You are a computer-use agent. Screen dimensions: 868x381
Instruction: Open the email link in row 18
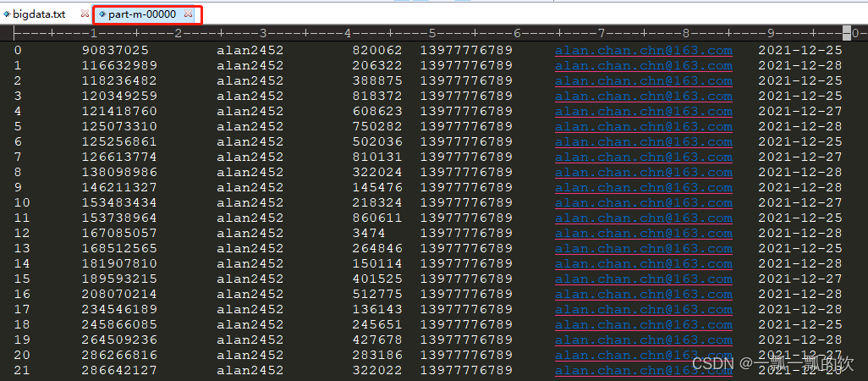(644, 324)
